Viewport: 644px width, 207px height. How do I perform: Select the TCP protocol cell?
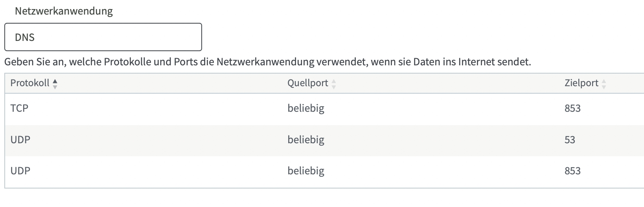[19, 108]
